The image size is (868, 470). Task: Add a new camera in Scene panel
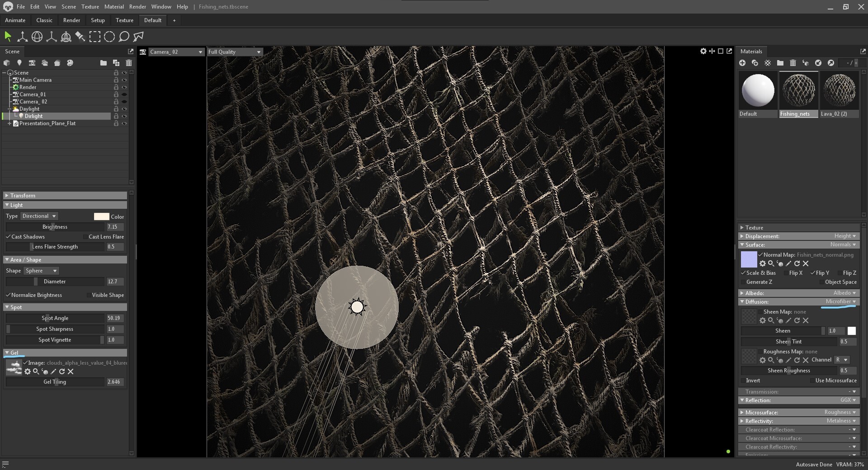point(32,63)
